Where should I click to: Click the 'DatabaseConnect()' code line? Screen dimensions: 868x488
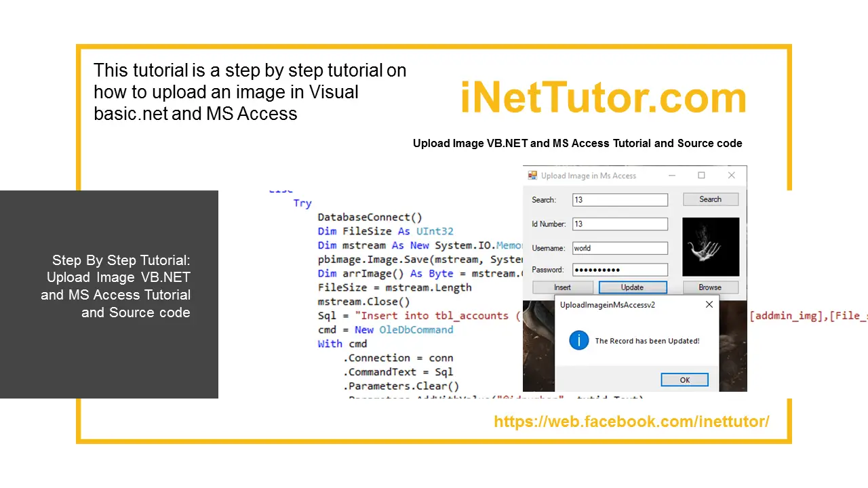click(370, 218)
